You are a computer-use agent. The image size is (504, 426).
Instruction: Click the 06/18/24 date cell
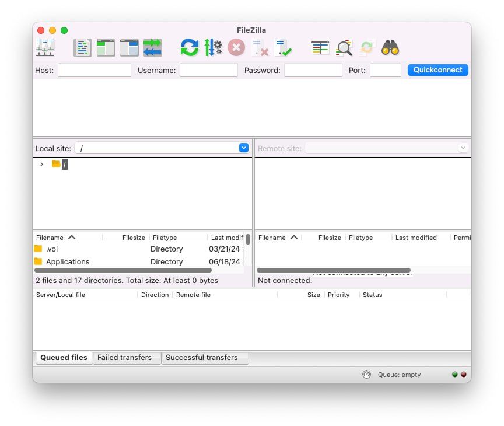pyautogui.click(x=225, y=261)
